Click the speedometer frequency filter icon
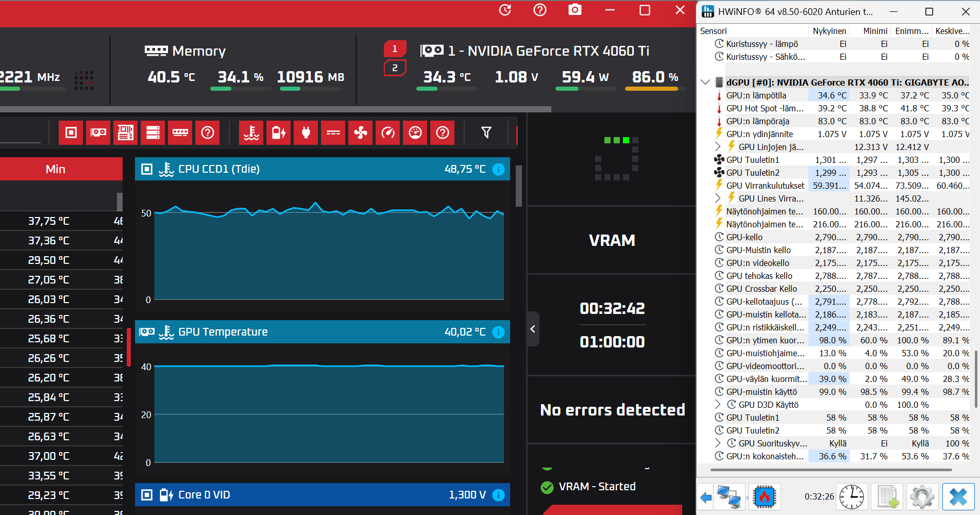The height and width of the screenshot is (515, 980). [388, 133]
